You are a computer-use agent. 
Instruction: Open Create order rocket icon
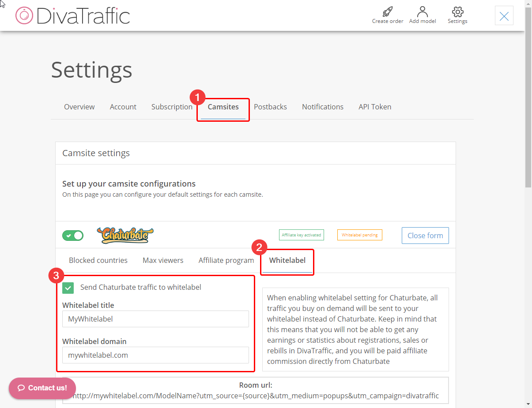coord(388,11)
